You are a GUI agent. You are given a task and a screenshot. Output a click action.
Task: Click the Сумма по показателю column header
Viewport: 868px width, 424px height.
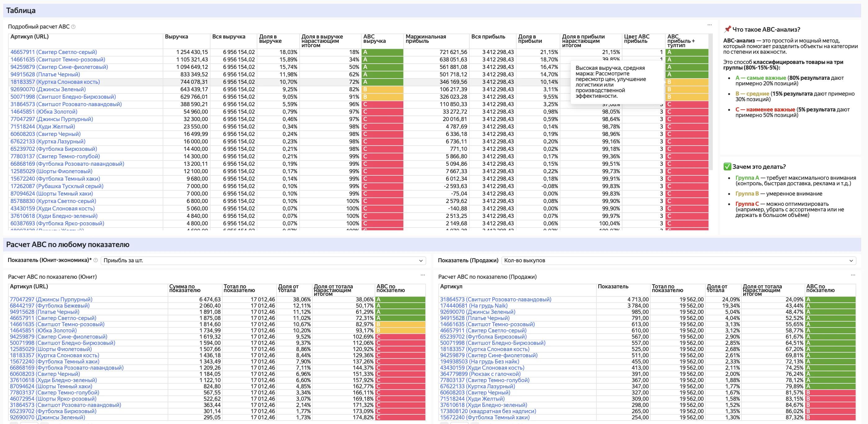(185, 288)
